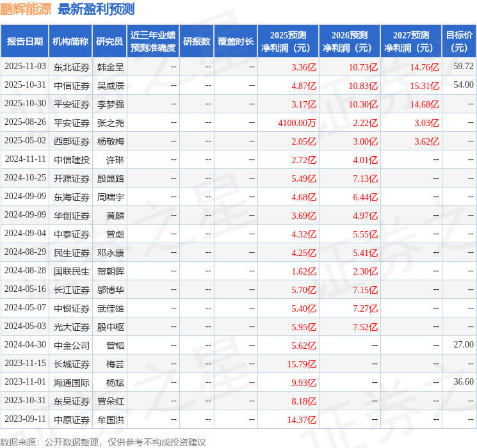The height and width of the screenshot is (448, 477).
Task: Click the 东海证券 institution cell
Action: [x=72, y=197]
